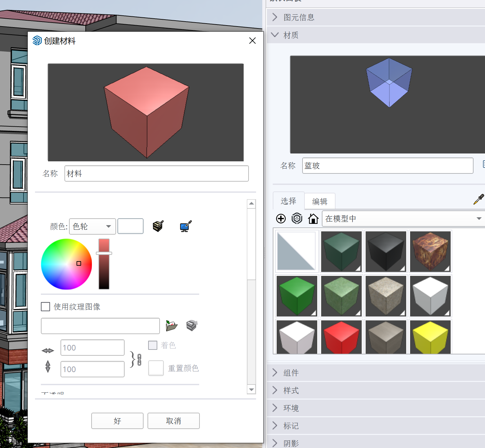
Task: Click the 好 button
Action: point(117,421)
